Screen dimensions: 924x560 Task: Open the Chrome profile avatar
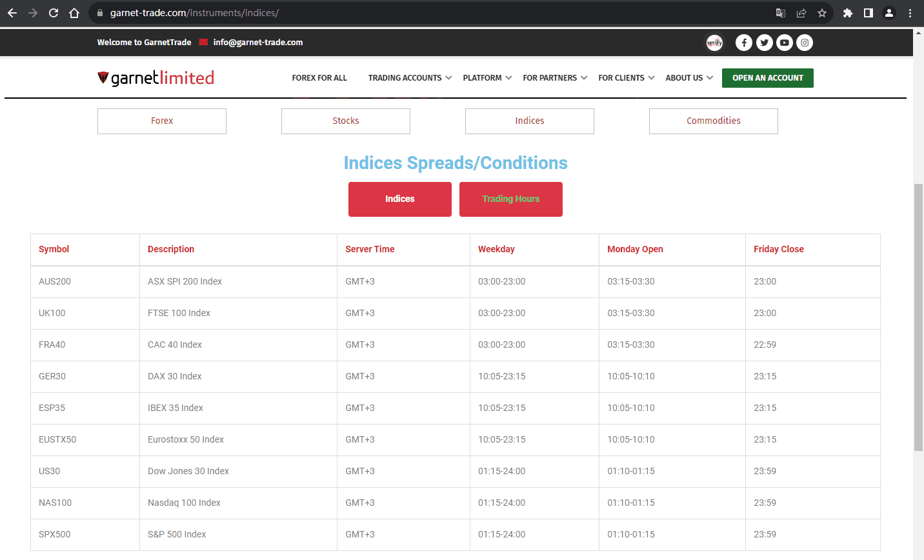point(889,13)
